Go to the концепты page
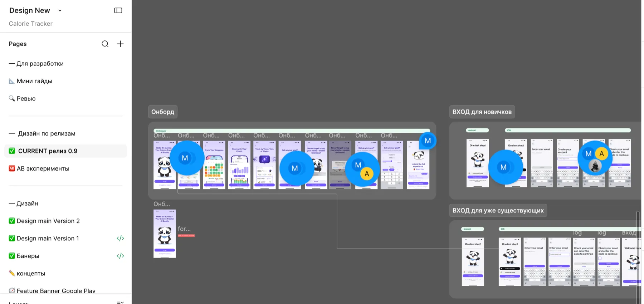Viewport: 644px width, 304px height. click(66, 273)
